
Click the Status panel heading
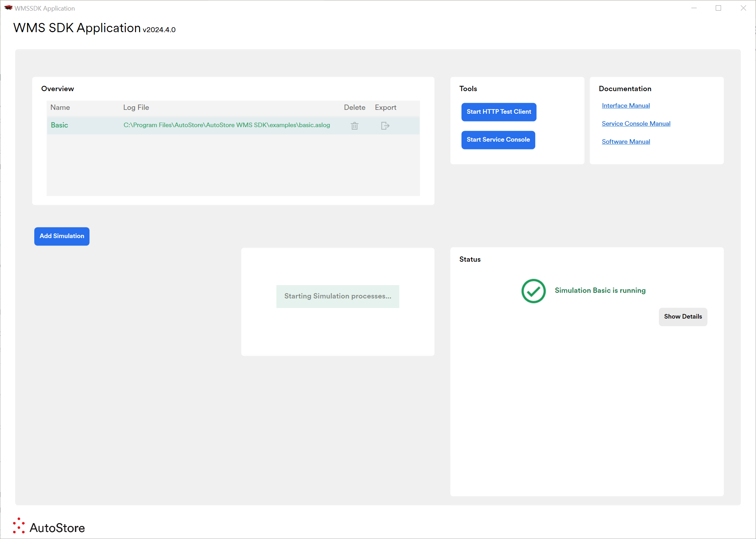click(x=470, y=259)
